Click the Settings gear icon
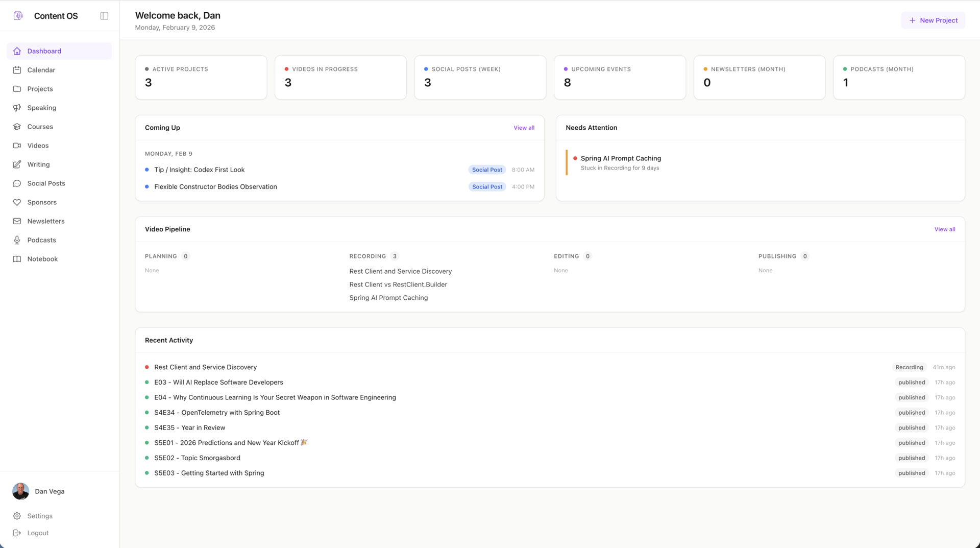980x548 pixels. coord(17,516)
